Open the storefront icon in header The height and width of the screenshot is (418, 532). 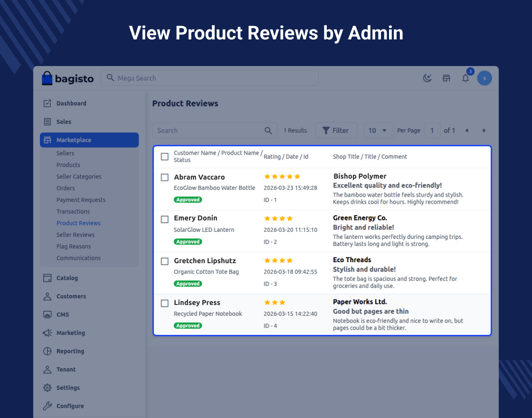coord(446,78)
